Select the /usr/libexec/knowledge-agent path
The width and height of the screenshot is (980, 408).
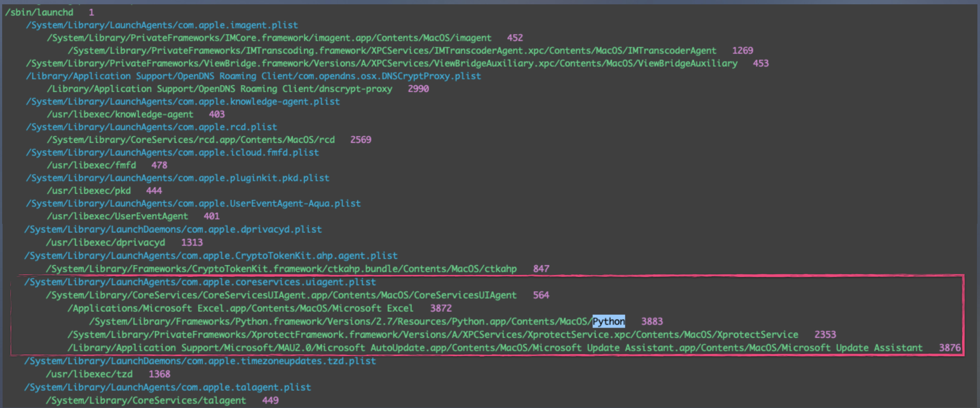120,114
